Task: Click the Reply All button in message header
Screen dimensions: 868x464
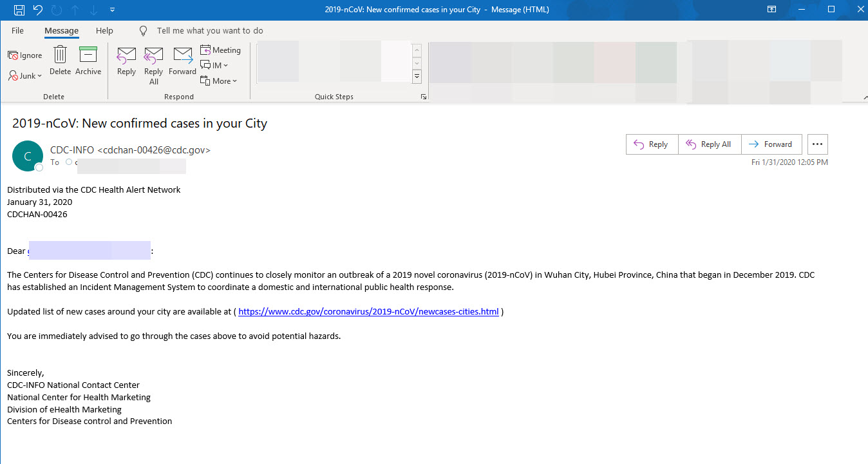Action: (x=710, y=144)
